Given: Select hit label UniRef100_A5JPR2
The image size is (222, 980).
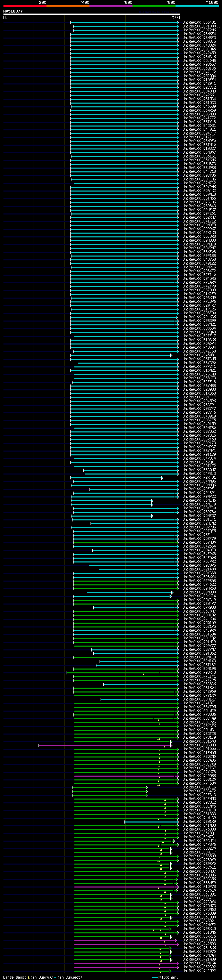Looking at the screenshot, I should [x=199, y=561].
